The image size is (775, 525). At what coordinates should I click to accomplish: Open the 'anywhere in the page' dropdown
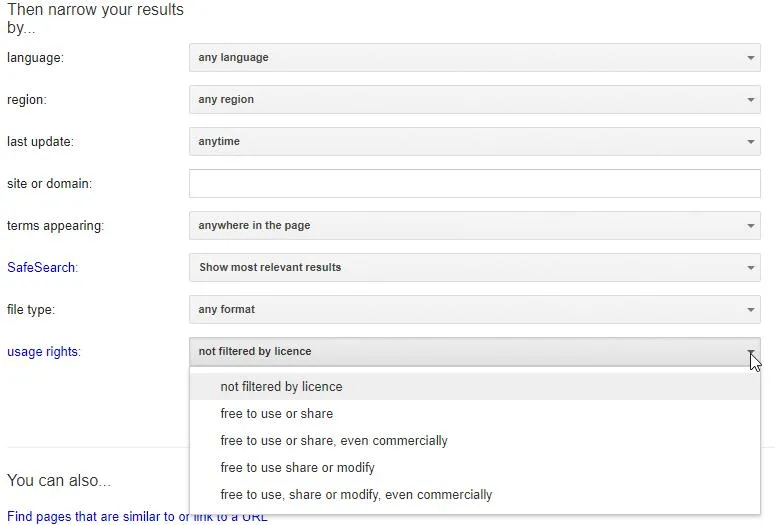[474, 225]
